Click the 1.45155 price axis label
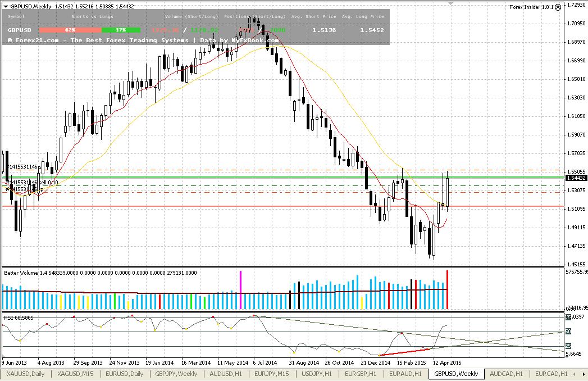Screen dimensions: 588x381 pyautogui.click(x=576, y=264)
